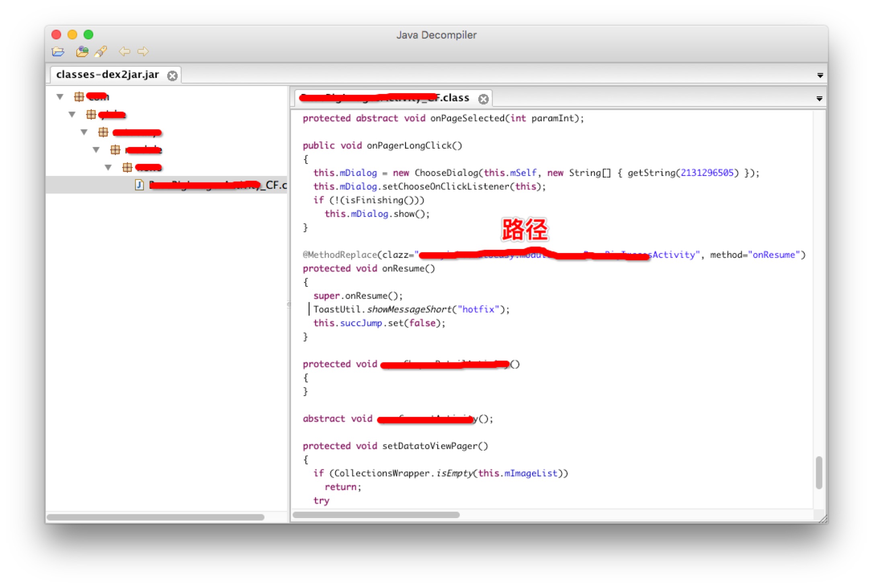Click the code pane vertical scrollbar thumb

pyautogui.click(x=819, y=473)
